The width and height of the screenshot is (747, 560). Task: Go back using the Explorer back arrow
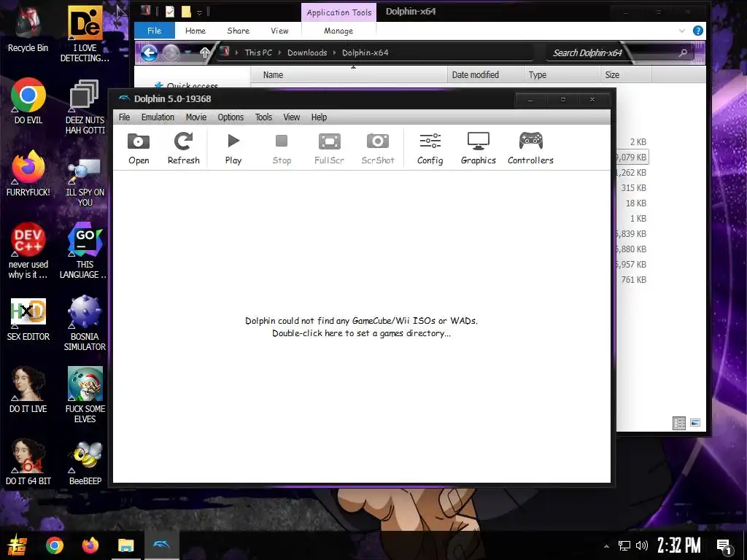pyautogui.click(x=149, y=52)
